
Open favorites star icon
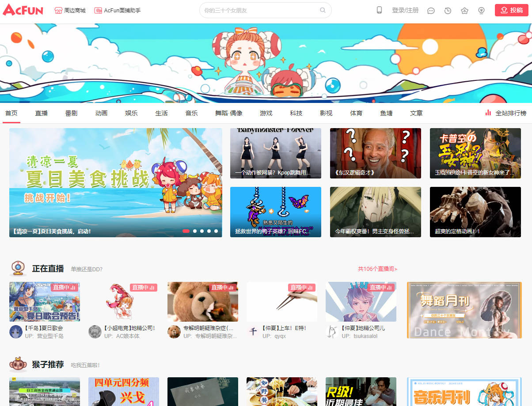click(x=464, y=11)
